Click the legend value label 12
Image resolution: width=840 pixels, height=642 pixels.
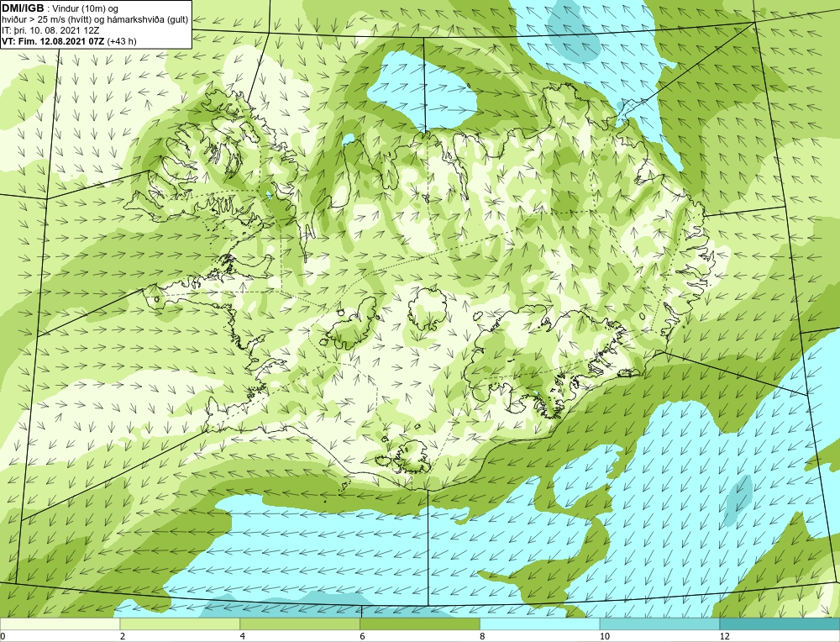pyautogui.click(x=725, y=636)
